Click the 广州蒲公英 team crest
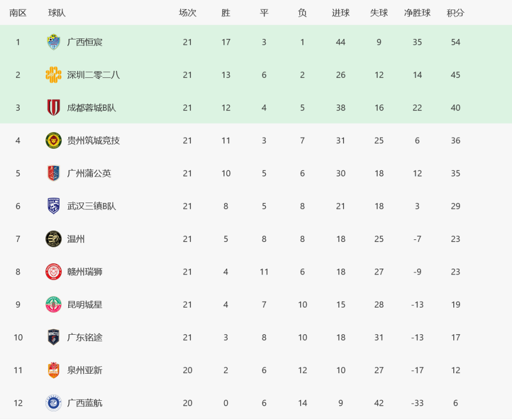The height and width of the screenshot is (420, 512). 53,173
